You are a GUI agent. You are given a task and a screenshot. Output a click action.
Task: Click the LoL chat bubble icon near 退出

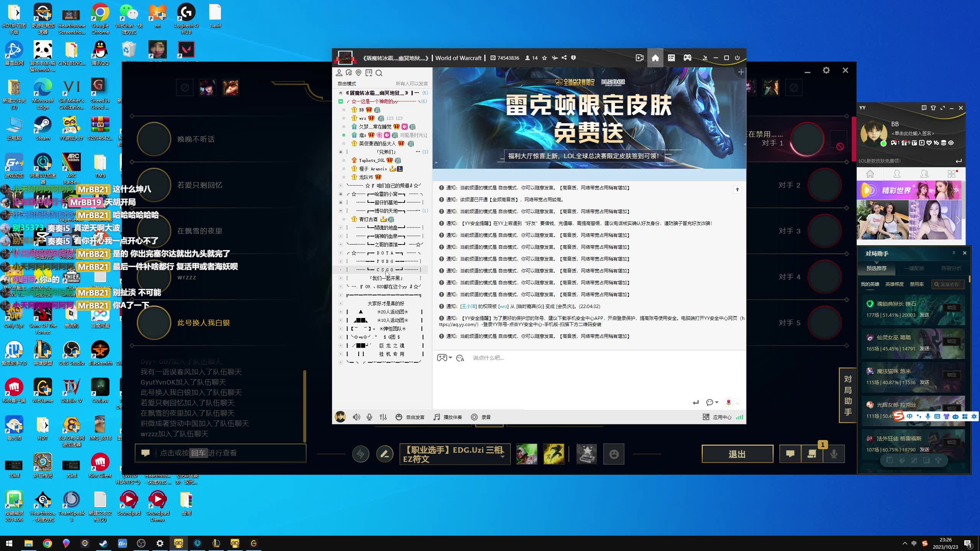(x=790, y=454)
